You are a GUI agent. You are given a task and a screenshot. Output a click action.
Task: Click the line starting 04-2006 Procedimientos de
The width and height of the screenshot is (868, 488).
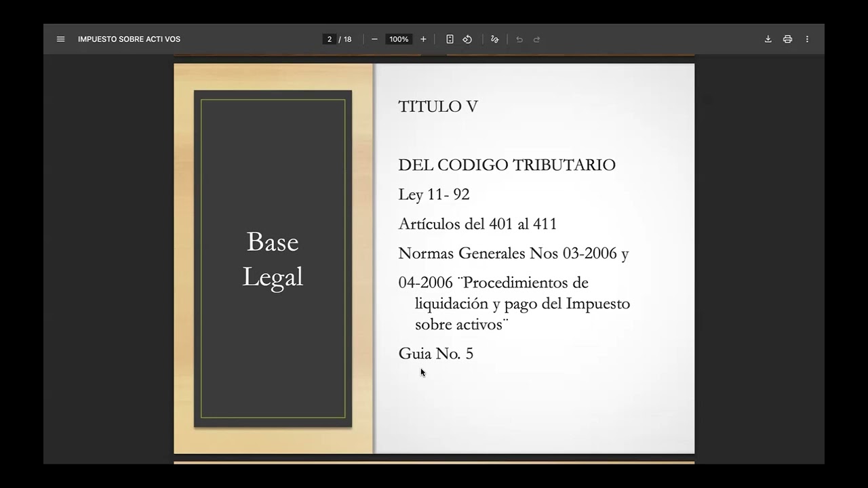[493, 283]
